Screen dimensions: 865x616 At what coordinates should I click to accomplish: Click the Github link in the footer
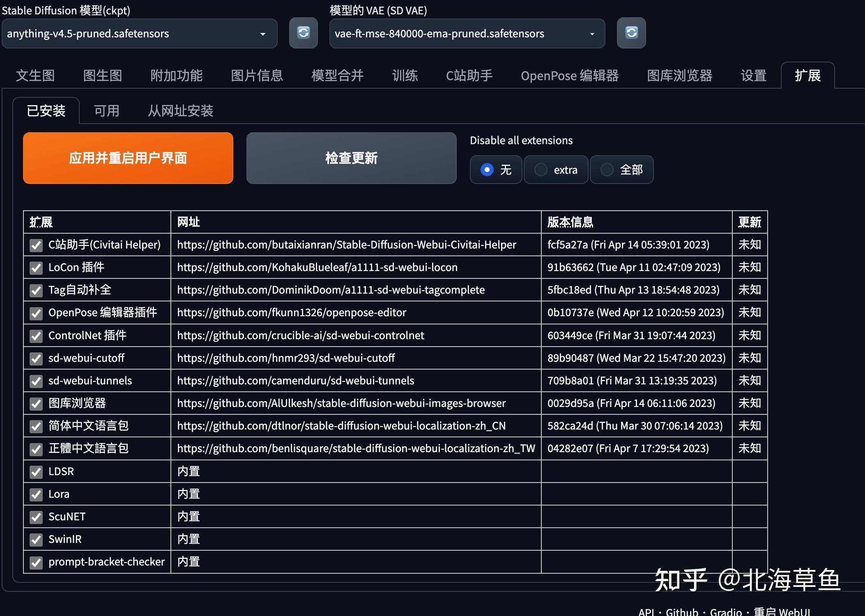682,612
